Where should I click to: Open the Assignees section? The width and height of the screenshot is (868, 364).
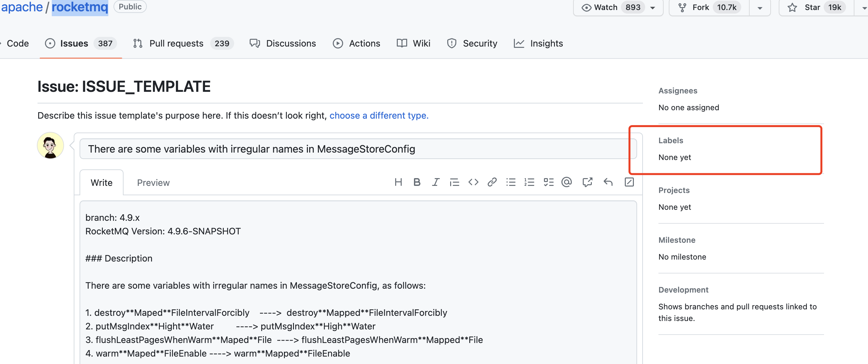pos(678,91)
